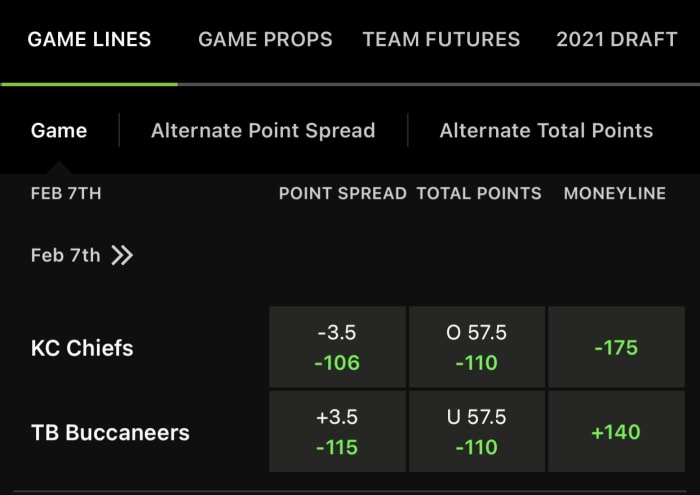The height and width of the screenshot is (495, 700).
Task: Expand the Feb 7th double chevron
Action: [122, 255]
